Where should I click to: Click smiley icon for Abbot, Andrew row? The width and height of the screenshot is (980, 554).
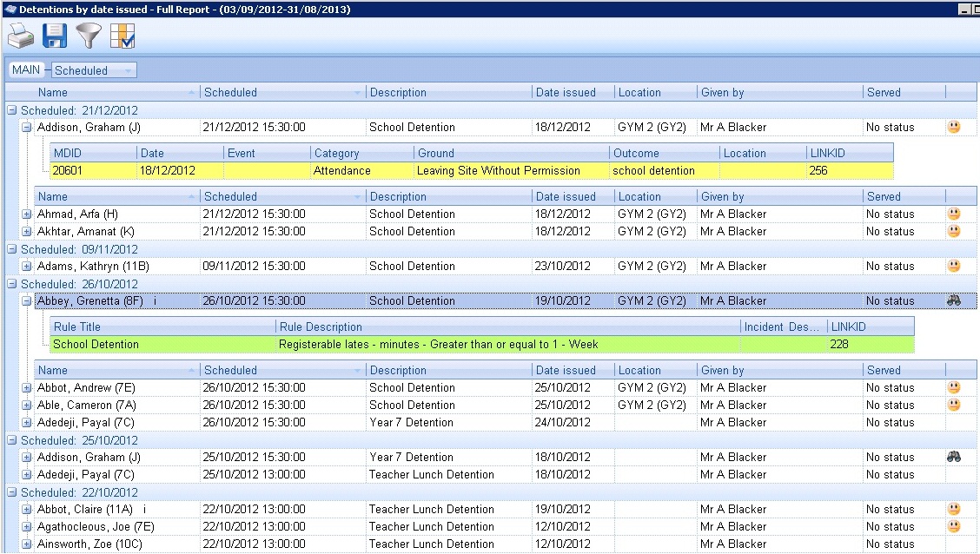[954, 387]
